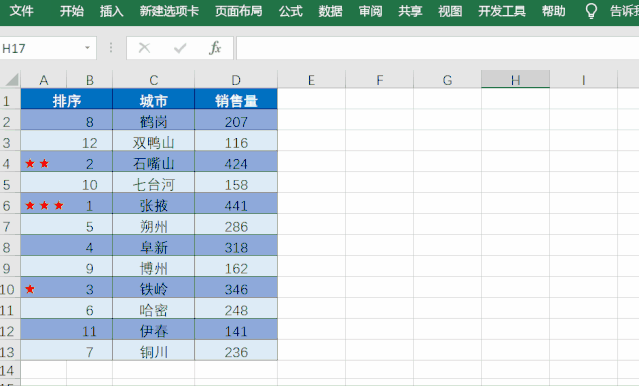Select the sales cell with 346
This screenshot has width=639, height=386.
coord(236,287)
